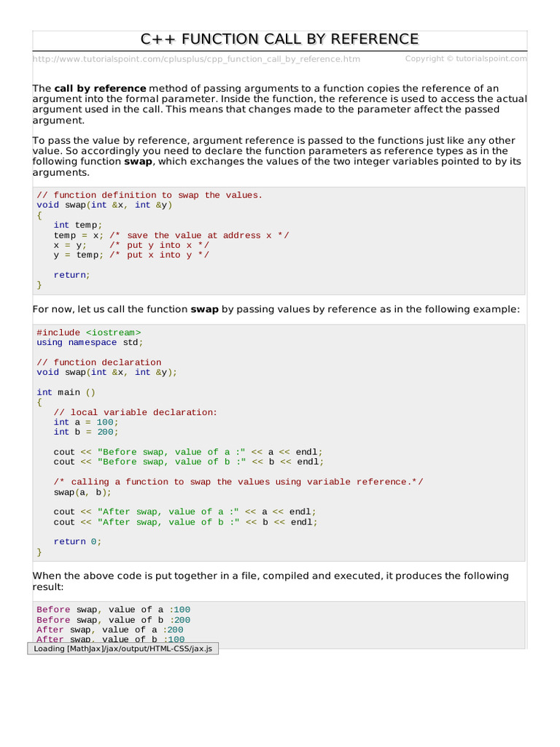Screen dimensions: 560x747
Task: Click the 'return 0;' statement
Action: (x=77, y=542)
